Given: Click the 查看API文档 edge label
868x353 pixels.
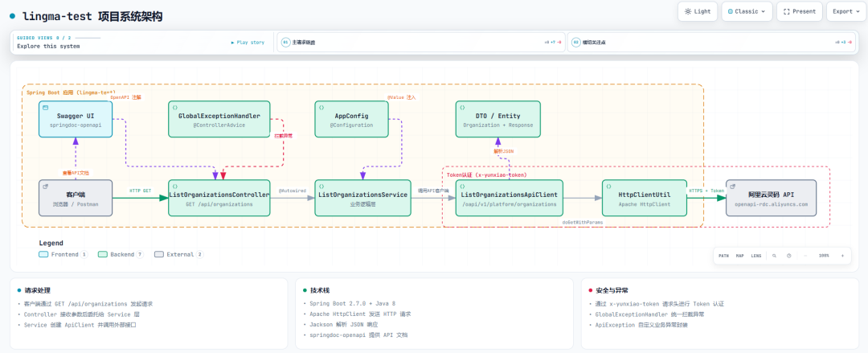Looking at the screenshot, I should pos(76,173).
